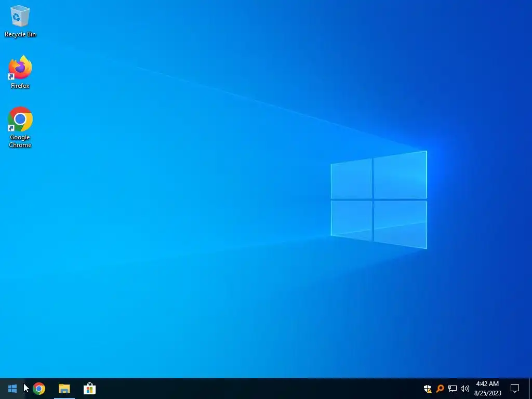Select the Recycle Bin desktop icon

click(20, 21)
